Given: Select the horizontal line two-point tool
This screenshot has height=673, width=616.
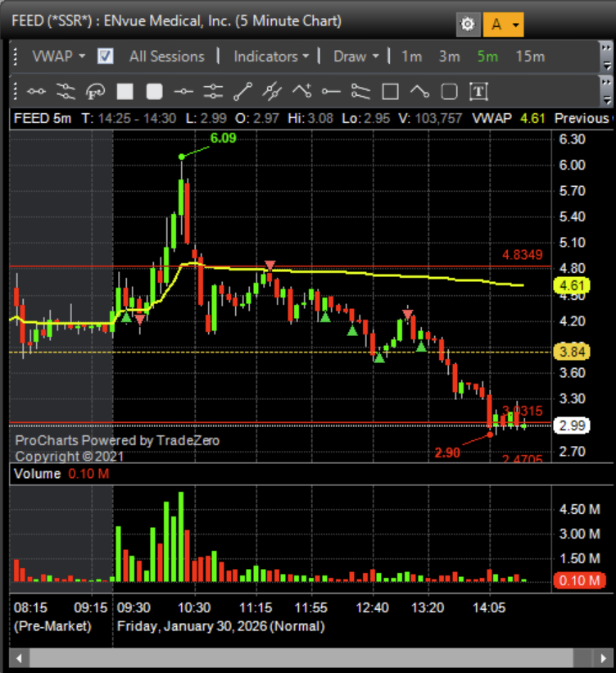Looking at the screenshot, I should coord(36,92).
